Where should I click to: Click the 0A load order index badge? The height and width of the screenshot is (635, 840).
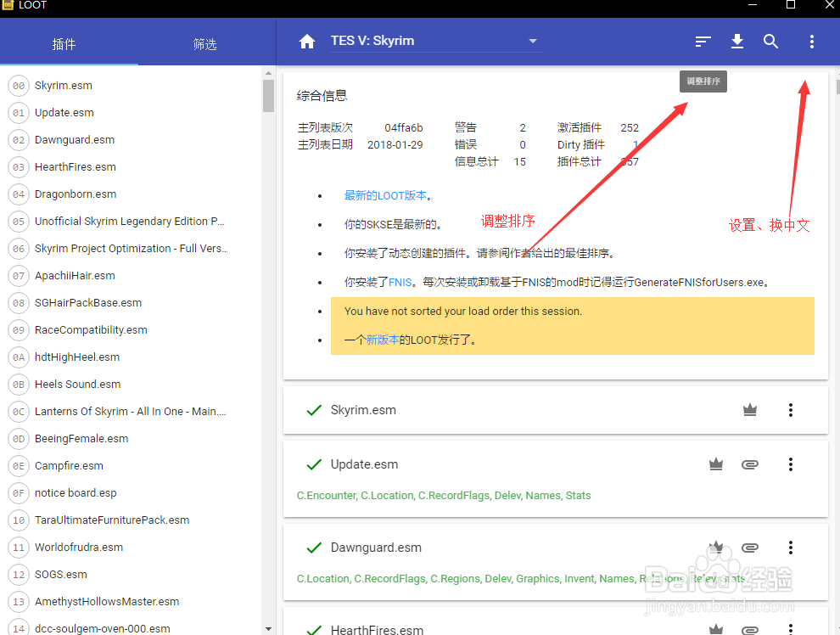tap(19, 357)
